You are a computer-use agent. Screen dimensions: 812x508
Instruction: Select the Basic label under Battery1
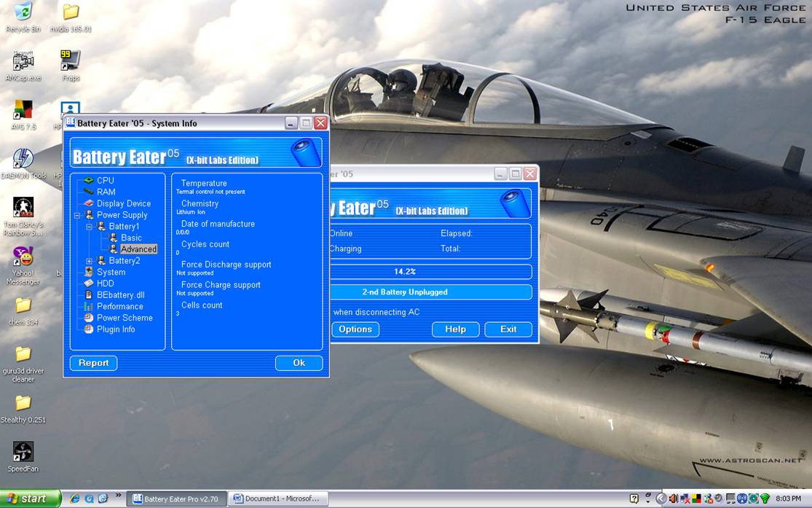point(131,238)
